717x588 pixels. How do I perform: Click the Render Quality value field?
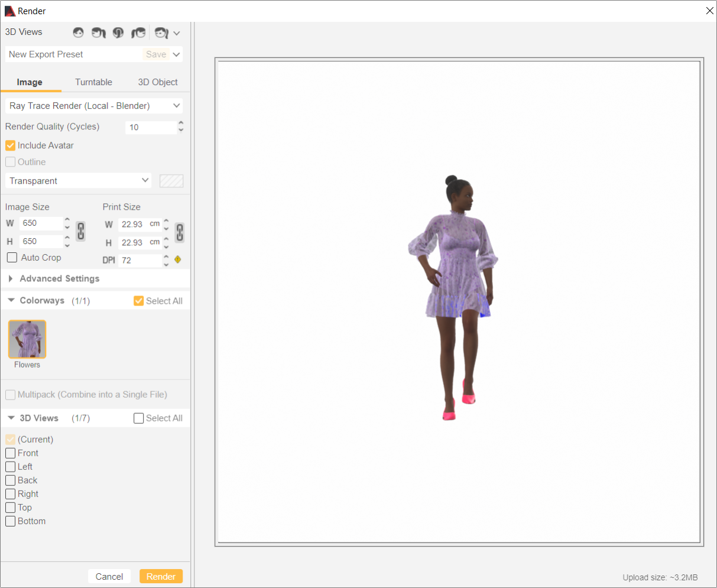pyautogui.click(x=151, y=127)
